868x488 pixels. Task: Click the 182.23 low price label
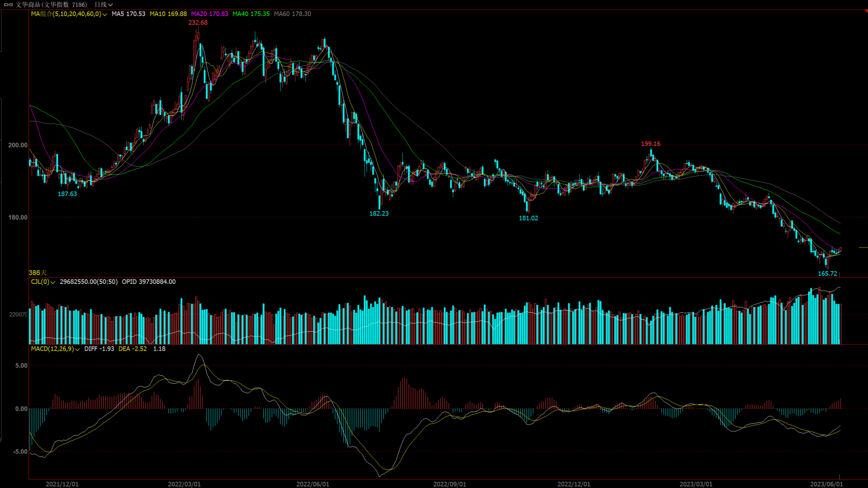coord(379,214)
